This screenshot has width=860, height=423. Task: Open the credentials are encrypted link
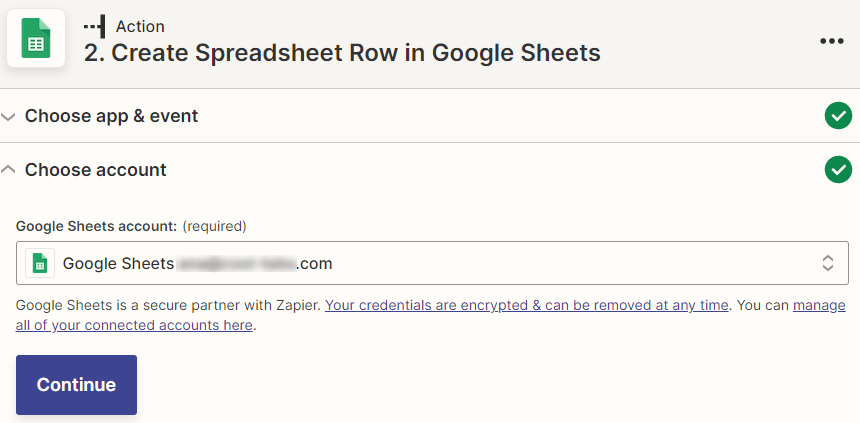coord(527,305)
